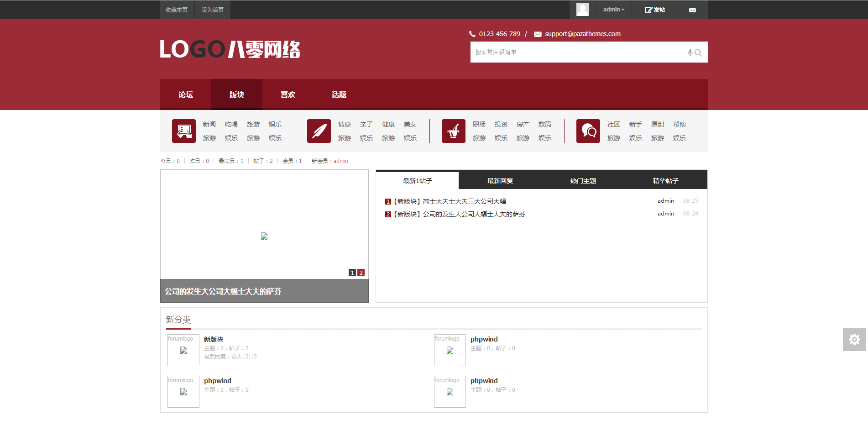The width and height of the screenshot is (868, 431).
Task: Click 设为首页 set homepage link
Action: point(213,10)
